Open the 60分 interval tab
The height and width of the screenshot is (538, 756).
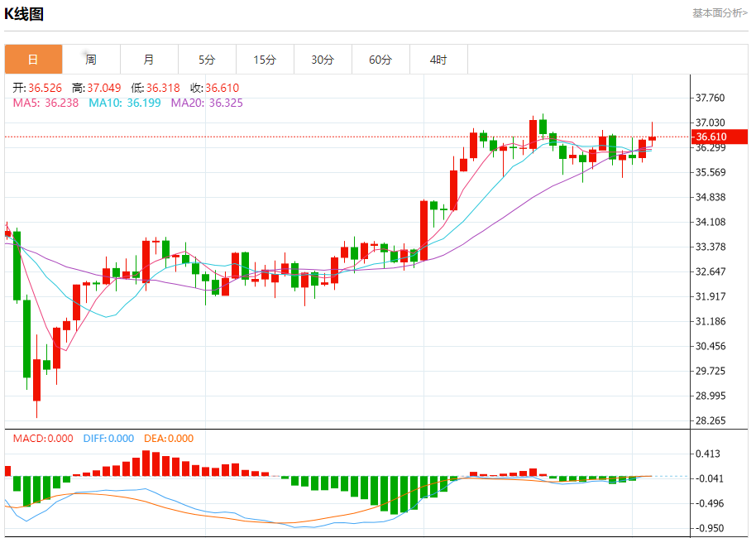[380, 60]
